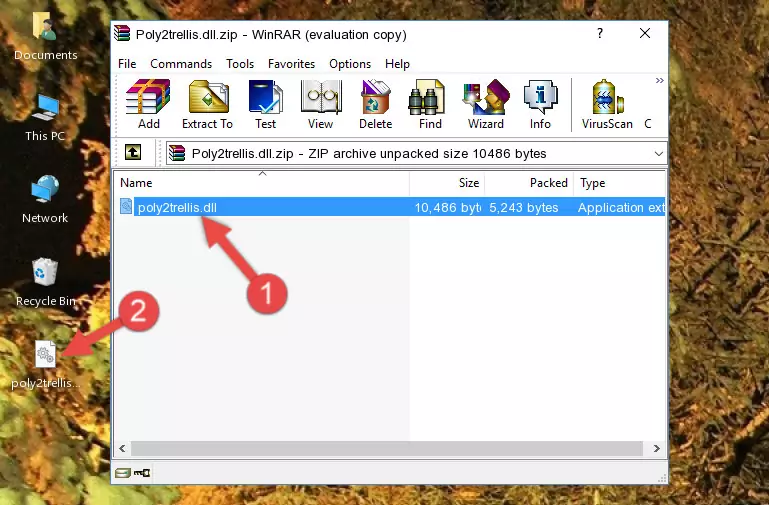Click the horizontal scrollbar track

pyautogui.click(x=386, y=448)
